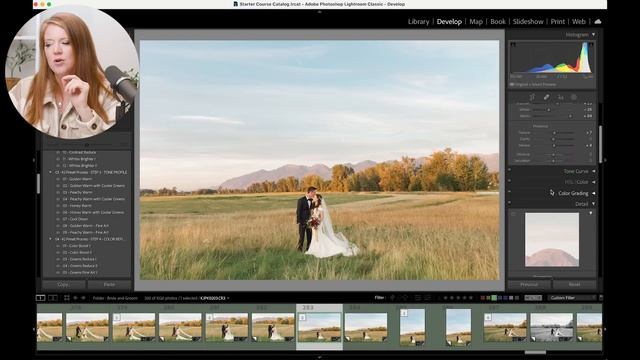Click the Paste settings button
The height and width of the screenshot is (360, 640).
tap(109, 284)
